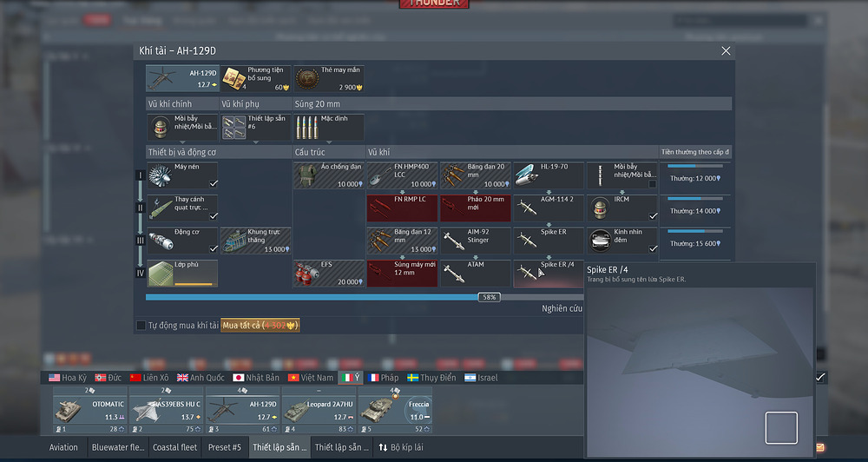Click Mua tất cả buy all button
Image resolution: width=868 pixels, height=462 pixels.
click(x=260, y=325)
